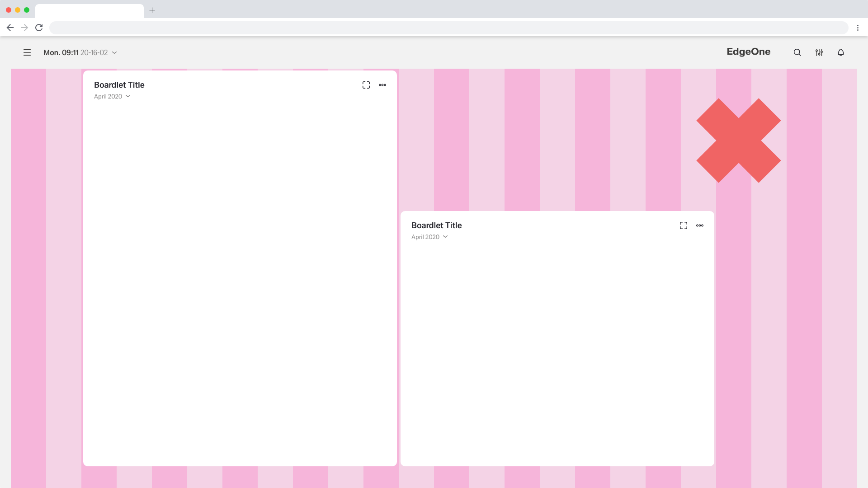
Task: Select the current browser tab
Action: [89, 11]
